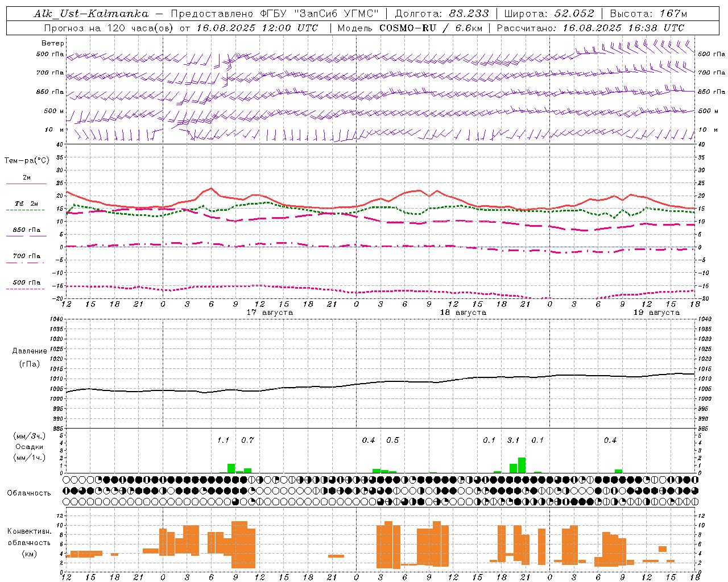Click the 3.1 precipitation total

point(513,440)
